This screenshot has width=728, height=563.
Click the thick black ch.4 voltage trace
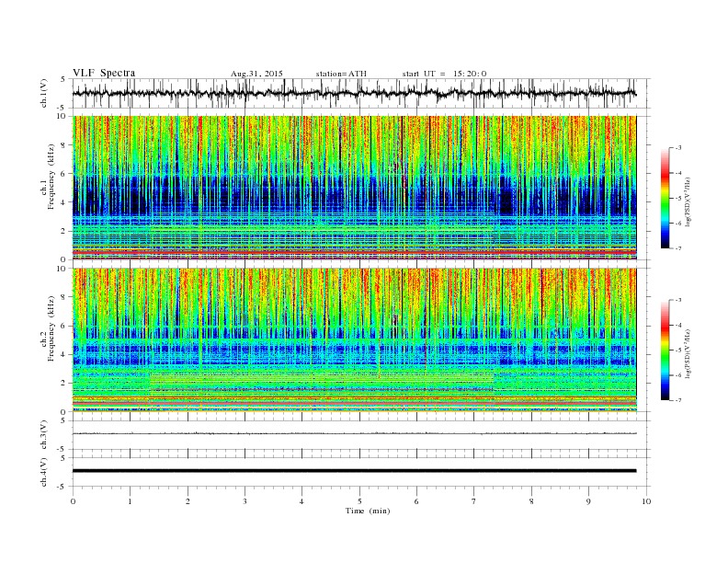click(354, 471)
